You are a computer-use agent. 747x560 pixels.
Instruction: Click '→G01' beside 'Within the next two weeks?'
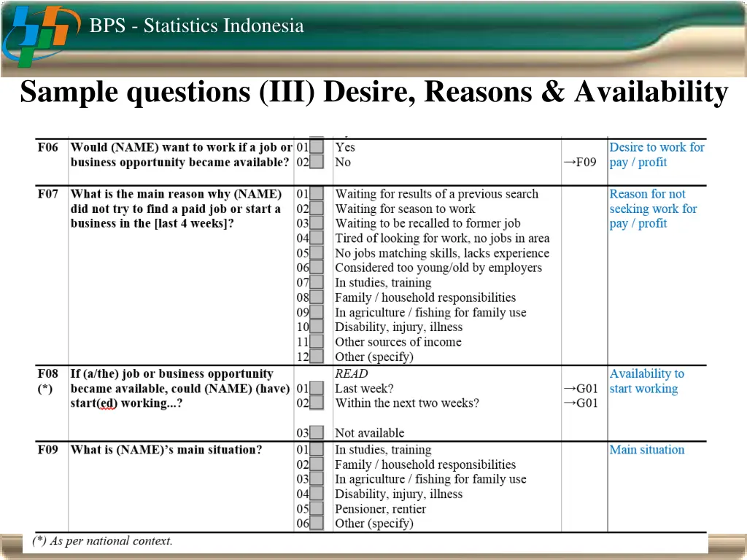tap(580, 402)
